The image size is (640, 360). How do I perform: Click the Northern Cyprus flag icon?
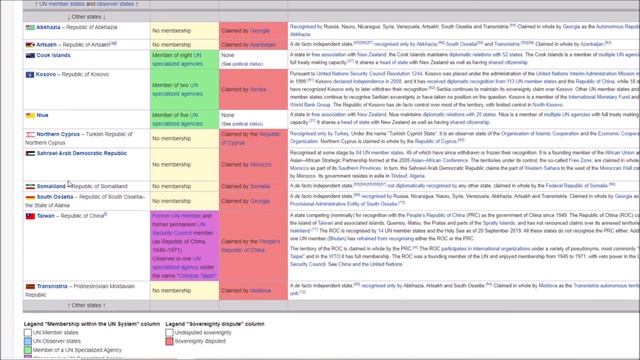[x=30, y=134]
